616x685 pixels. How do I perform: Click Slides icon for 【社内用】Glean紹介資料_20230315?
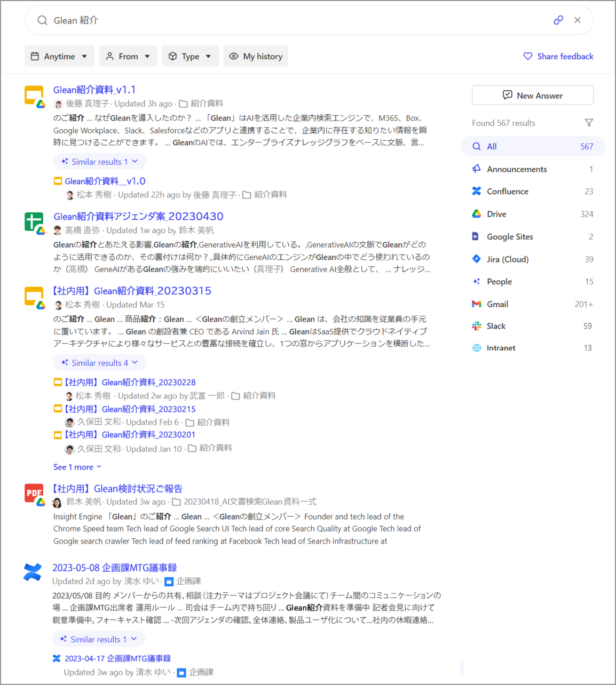coord(34,297)
